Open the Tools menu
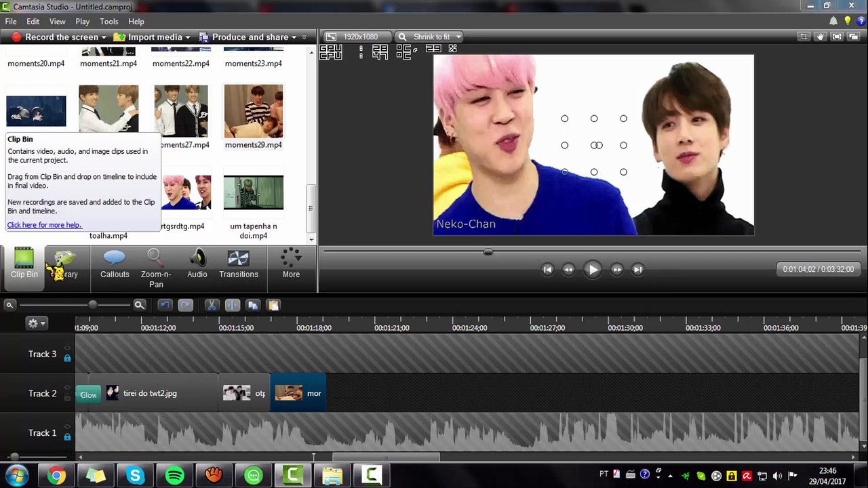This screenshot has height=488, width=868. (x=109, y=22)
